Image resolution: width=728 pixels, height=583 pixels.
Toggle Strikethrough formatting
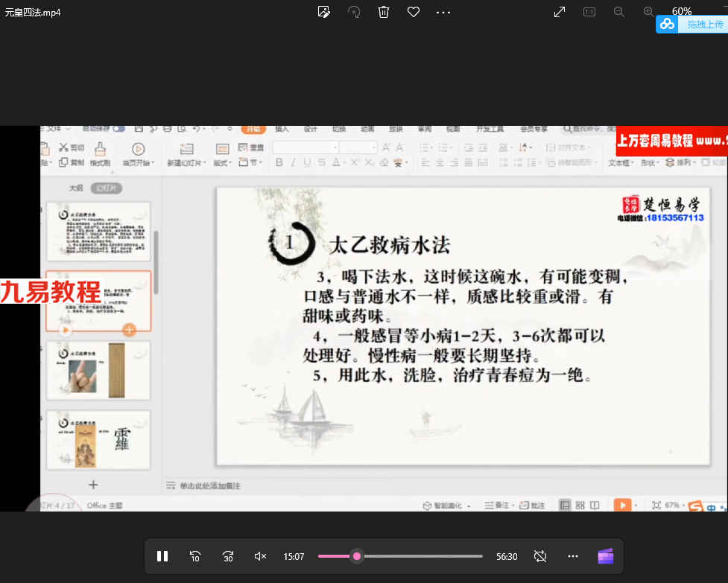point(322,162)
